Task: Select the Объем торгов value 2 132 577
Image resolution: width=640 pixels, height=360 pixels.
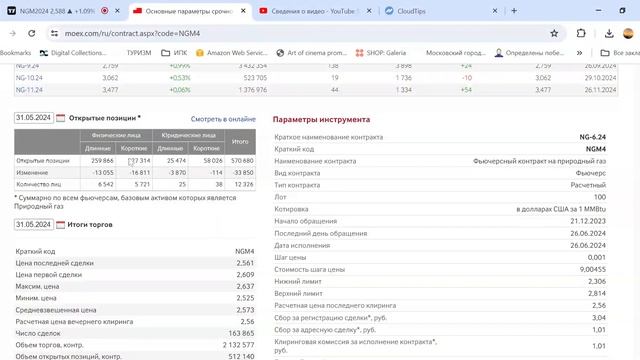Action: click(x=238, y=345)
